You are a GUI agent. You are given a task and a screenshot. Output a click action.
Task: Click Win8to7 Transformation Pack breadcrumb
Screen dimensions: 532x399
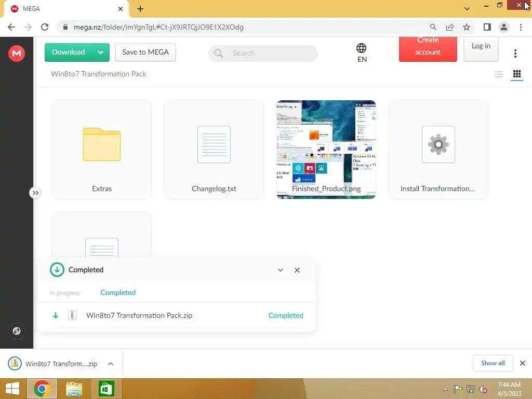pos(98,74)
